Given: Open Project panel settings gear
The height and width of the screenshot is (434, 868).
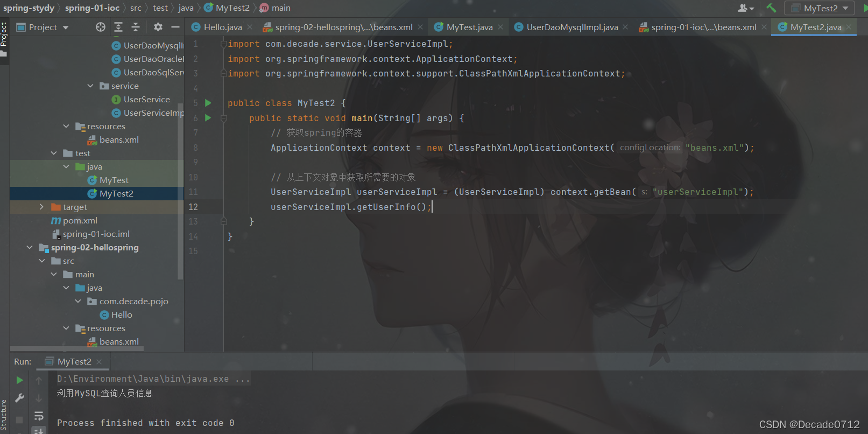Looking at the screenshot, I should [158, 27].
